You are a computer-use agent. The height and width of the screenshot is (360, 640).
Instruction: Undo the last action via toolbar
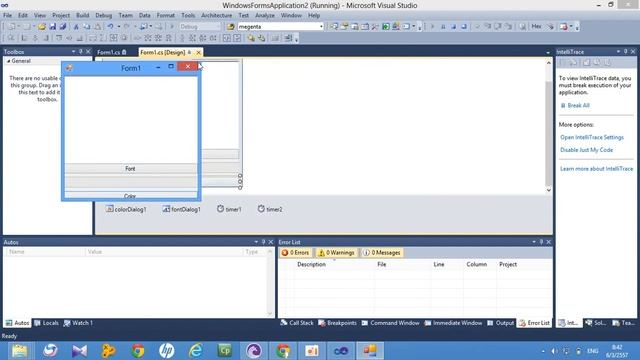(111, 27)
